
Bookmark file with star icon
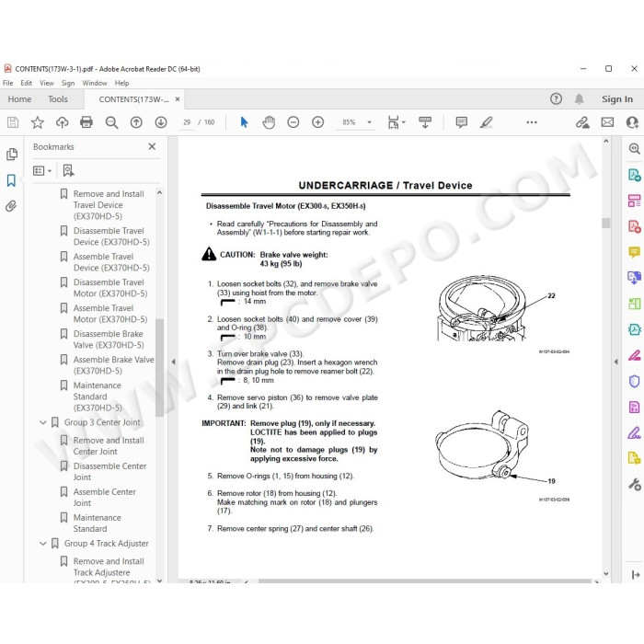coord(38,122)
